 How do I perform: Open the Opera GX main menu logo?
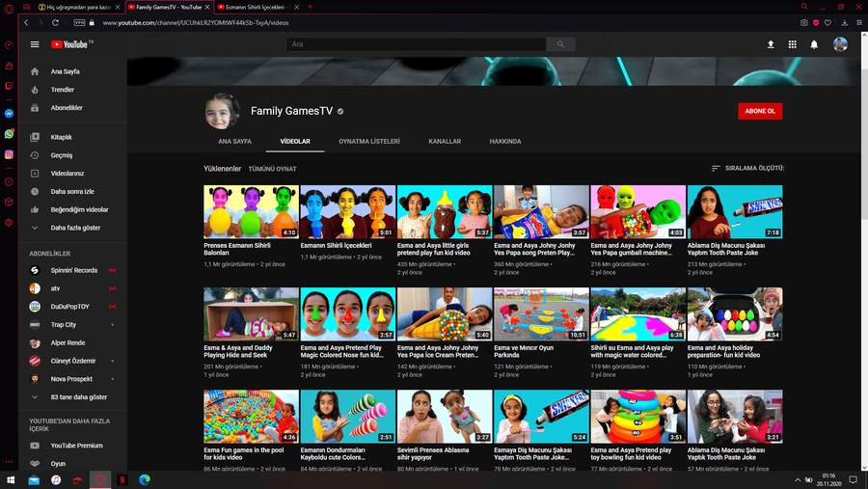pos(9,8)
